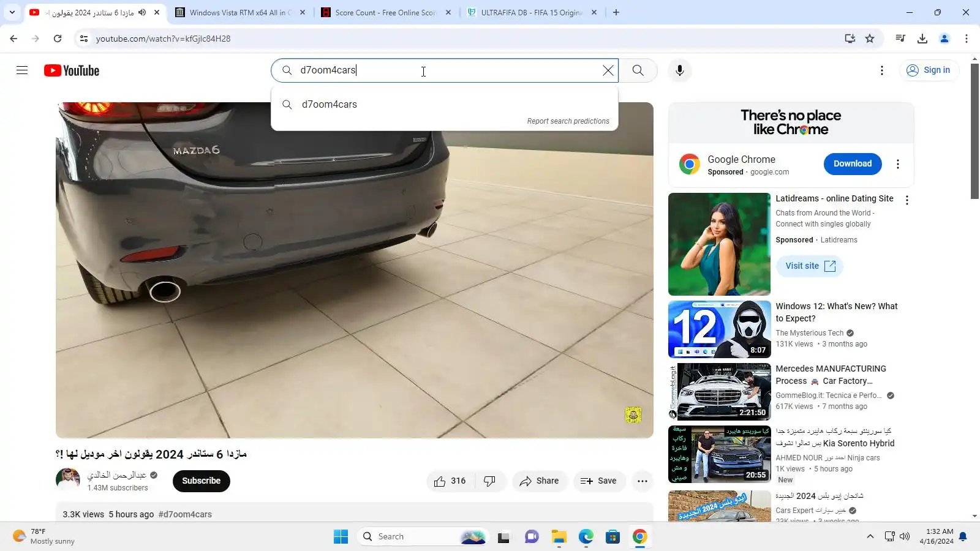Open taskbar clock and date

[x=936, y=537]
